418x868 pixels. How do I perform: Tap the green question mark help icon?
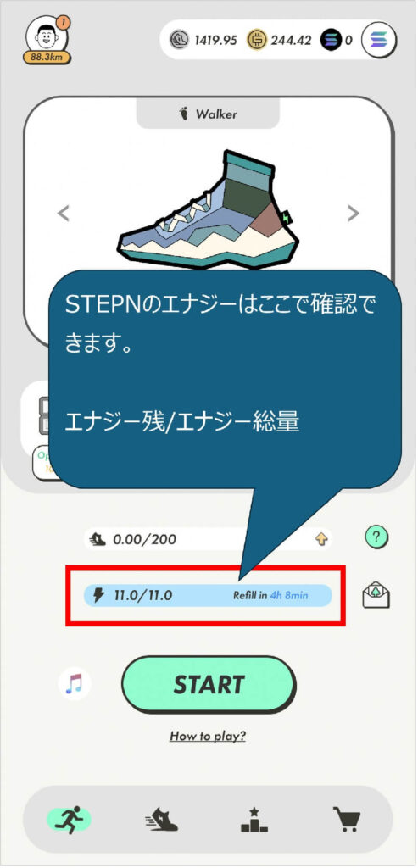(376, 537)
